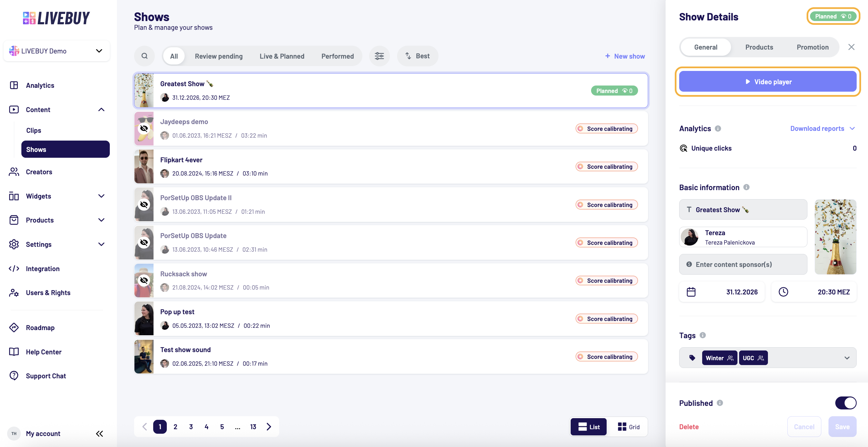Expand the Settings sidebar section

101,244
